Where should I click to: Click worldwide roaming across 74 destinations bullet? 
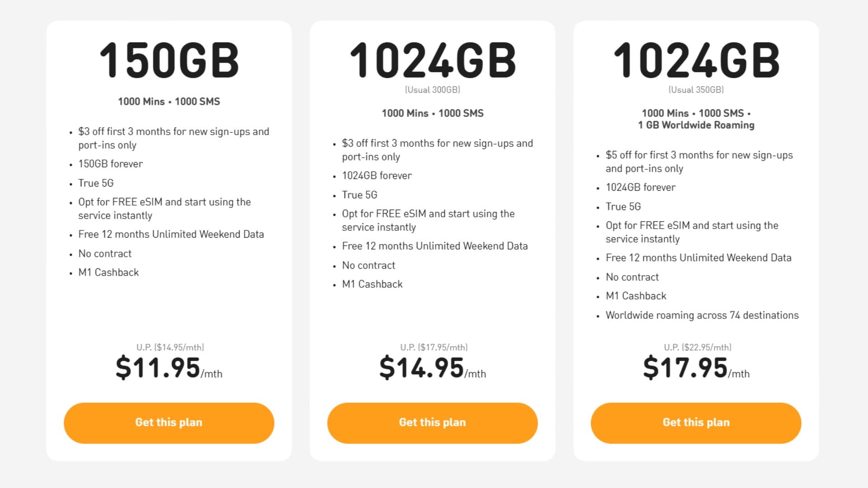tap(702, 315)
